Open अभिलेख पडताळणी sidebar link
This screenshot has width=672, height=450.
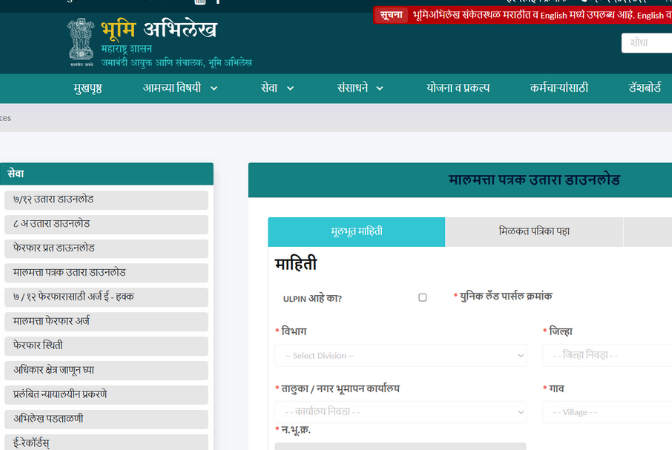click(x=106, y=419)
